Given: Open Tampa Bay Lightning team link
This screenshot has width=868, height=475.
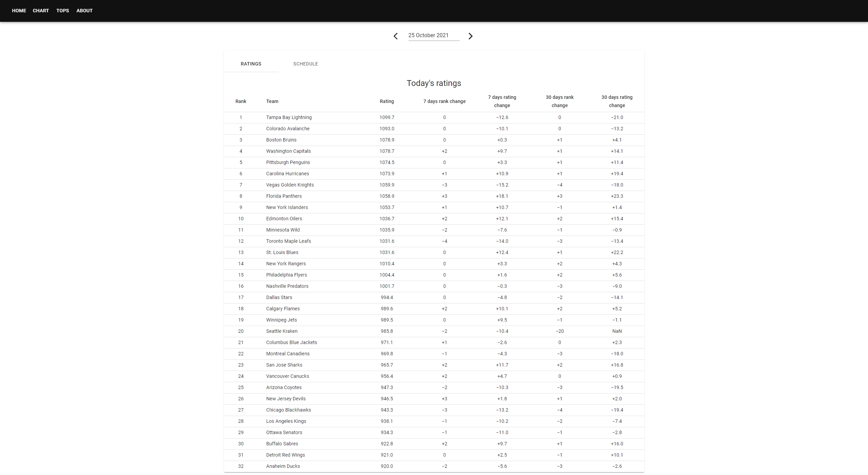Looking at the screenshot, I should 289,117.
